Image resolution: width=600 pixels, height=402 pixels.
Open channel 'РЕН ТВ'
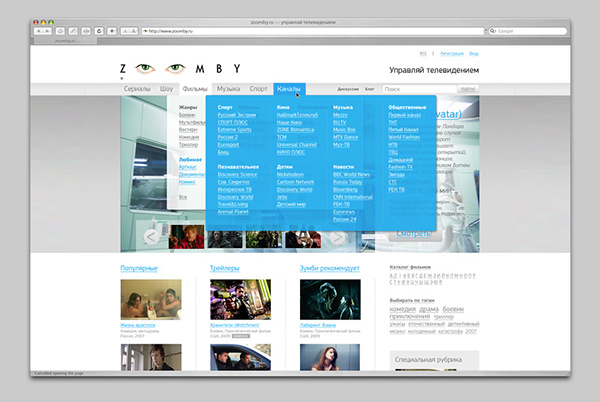tap(396, 189)
